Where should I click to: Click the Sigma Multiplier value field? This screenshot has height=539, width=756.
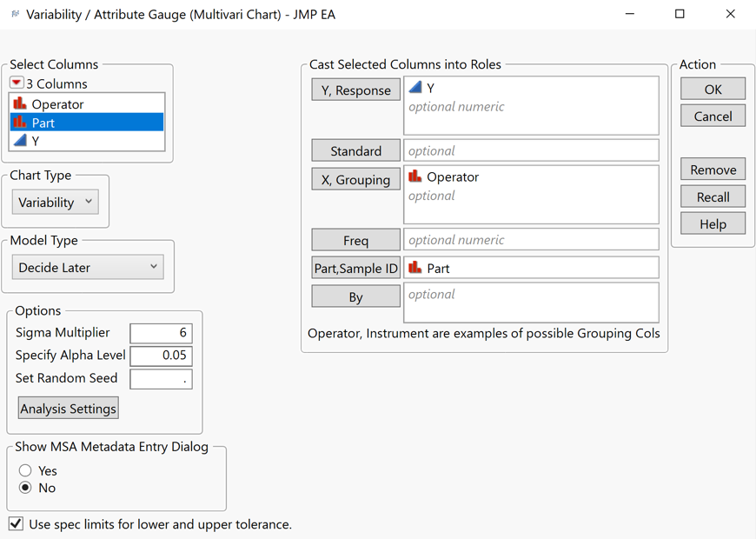[161, 333]
